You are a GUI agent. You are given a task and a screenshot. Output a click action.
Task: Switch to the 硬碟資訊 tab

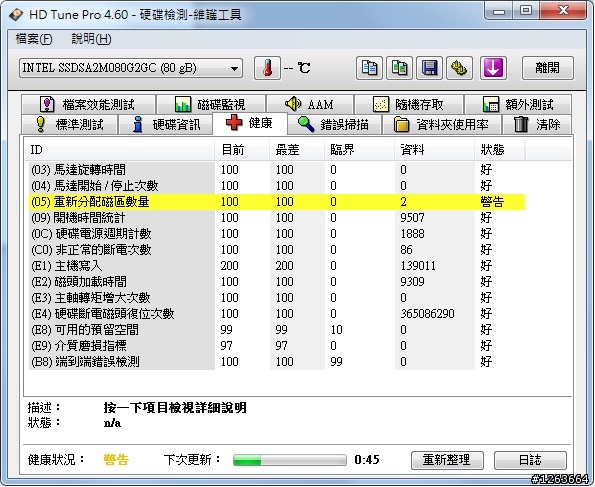pyautogui.click(x=165, y=124)
